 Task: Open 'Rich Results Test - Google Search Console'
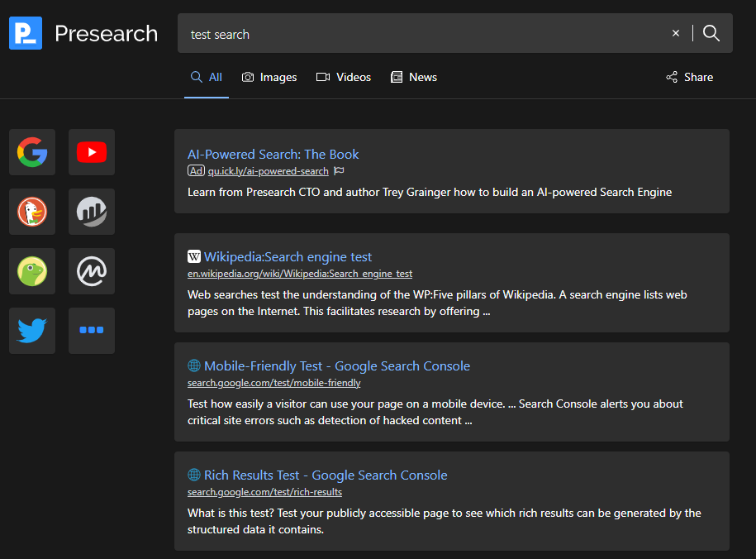[x=326, y=475]
